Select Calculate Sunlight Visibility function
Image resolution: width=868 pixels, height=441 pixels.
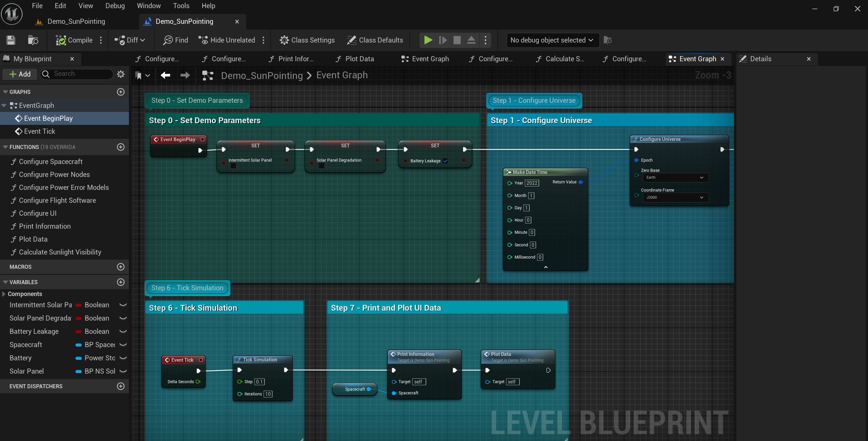coord(60,252)
